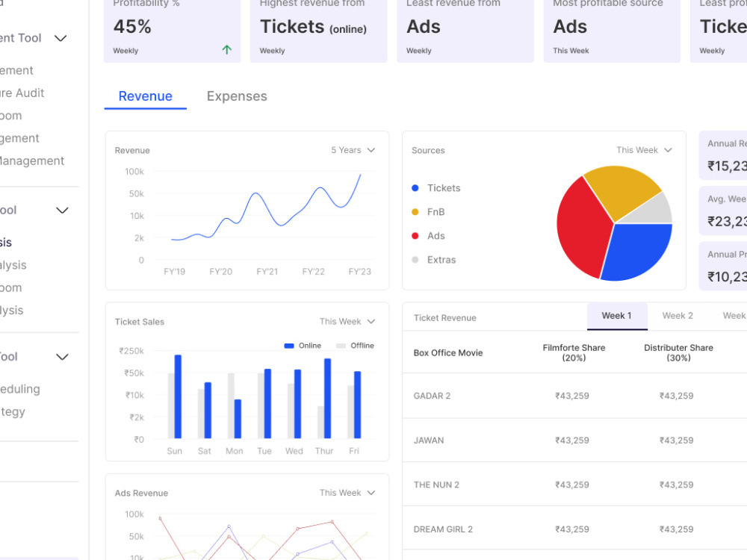Click the Filmforte Share (20%) column header
The height and width of the screenshot is (560, 747).
coord(574,353)
